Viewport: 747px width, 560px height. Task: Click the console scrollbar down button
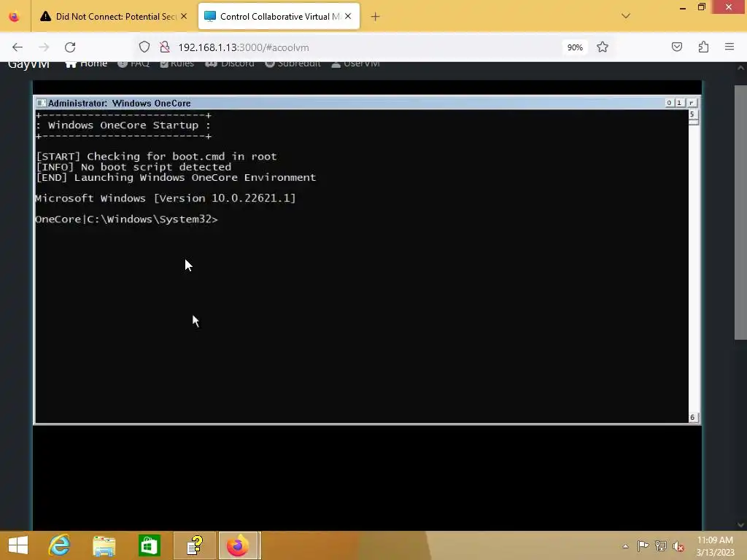pos(693,418)
